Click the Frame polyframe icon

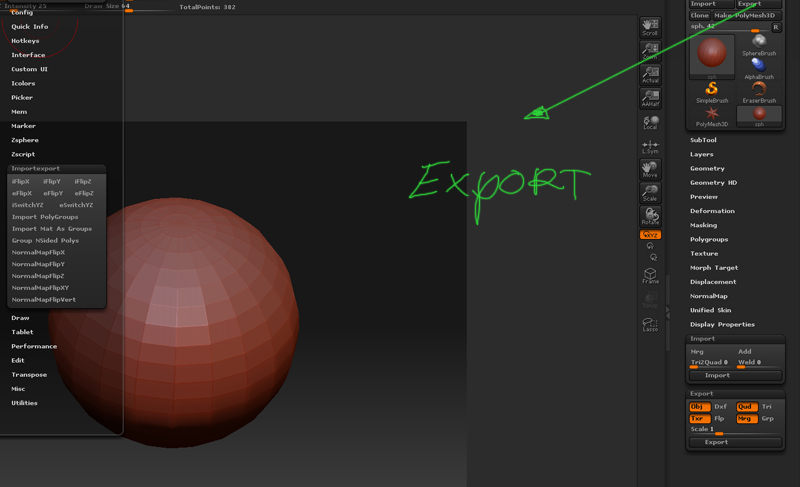pos(650,276)
